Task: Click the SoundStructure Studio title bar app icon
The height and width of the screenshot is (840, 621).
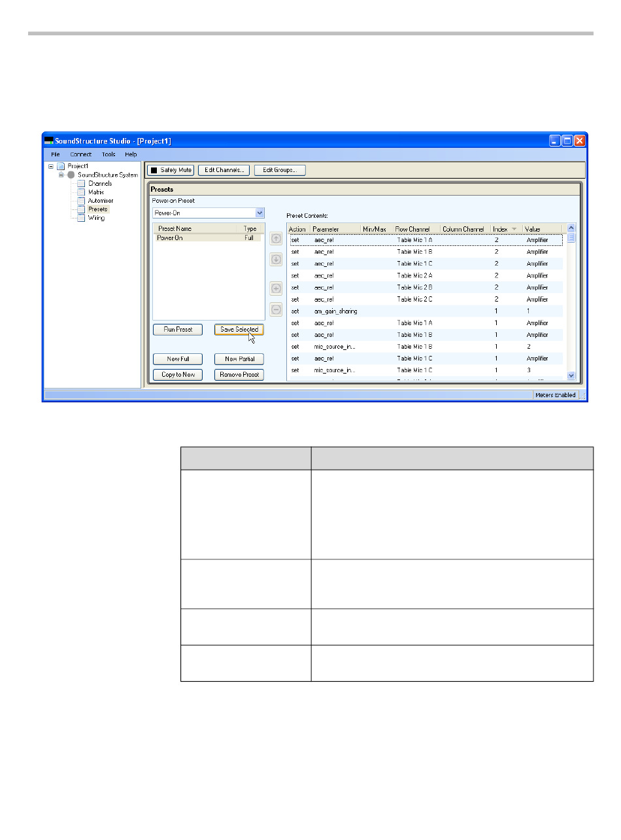Action: [48, 141]
